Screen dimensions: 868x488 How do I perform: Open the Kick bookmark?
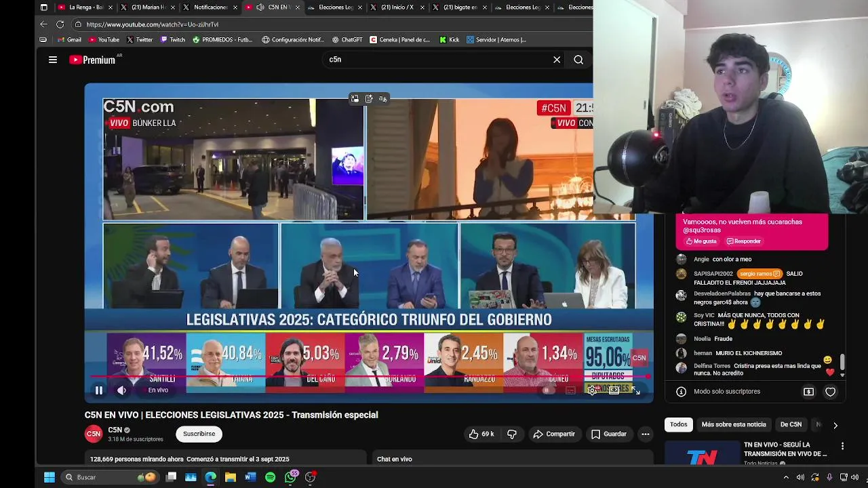click(x=449, y=40)
